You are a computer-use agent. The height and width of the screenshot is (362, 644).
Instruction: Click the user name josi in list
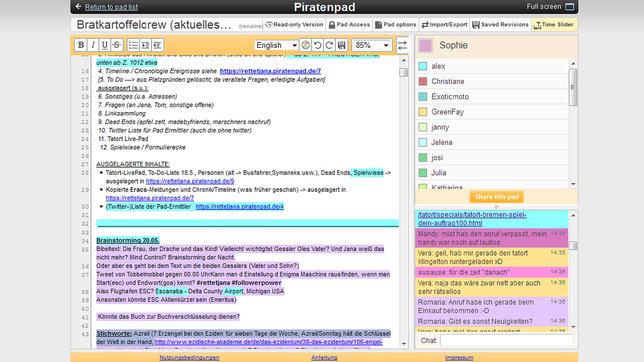(437, 158)
